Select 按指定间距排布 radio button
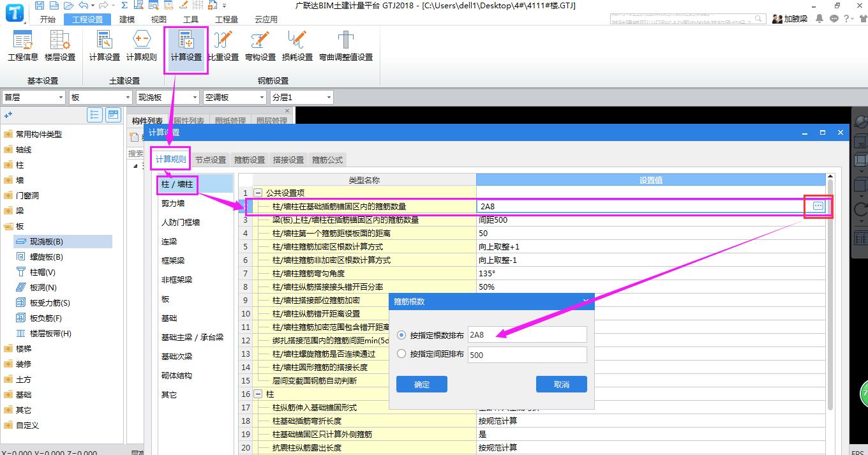 point(401,354)
